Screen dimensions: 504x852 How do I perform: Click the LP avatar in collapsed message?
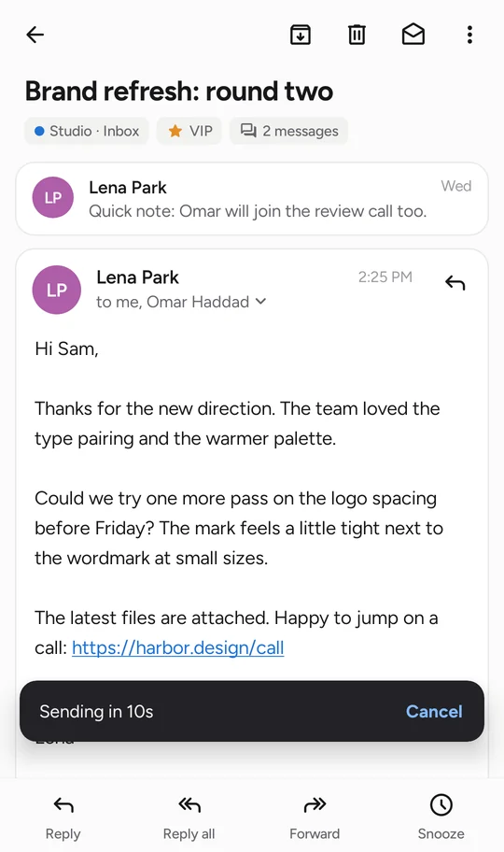click(x=52, y=197)
